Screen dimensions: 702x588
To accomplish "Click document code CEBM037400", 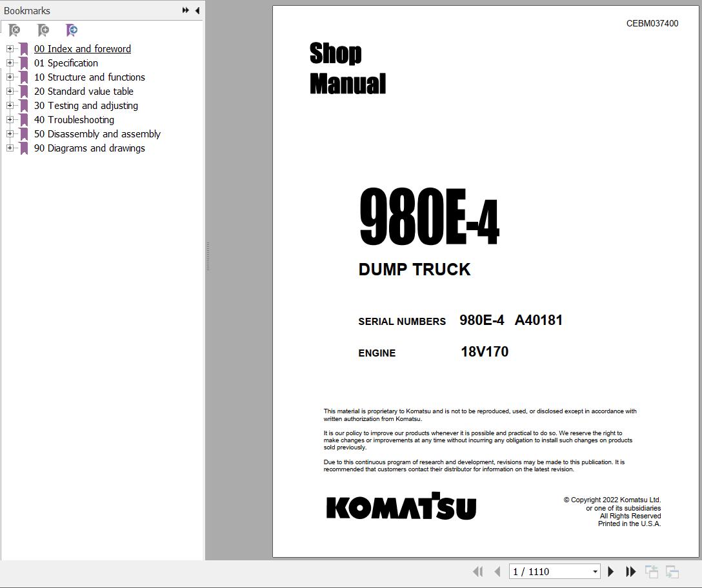I will coord(652,23).
